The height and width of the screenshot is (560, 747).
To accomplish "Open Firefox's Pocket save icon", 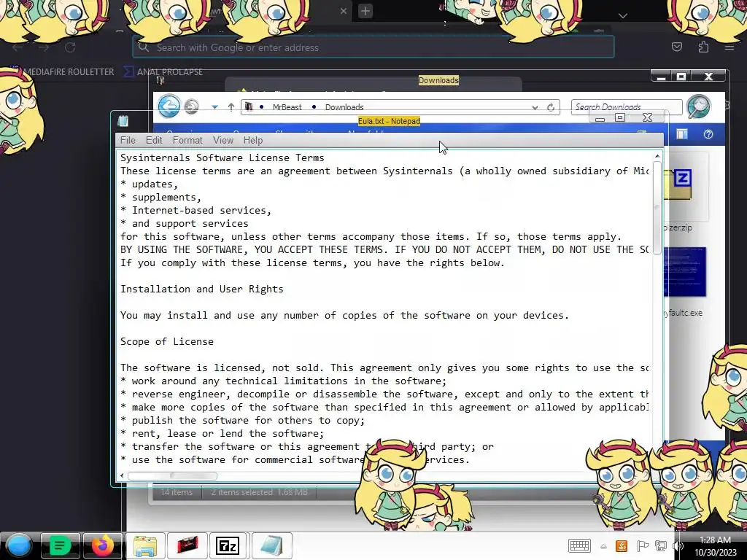I will [676, 47].
